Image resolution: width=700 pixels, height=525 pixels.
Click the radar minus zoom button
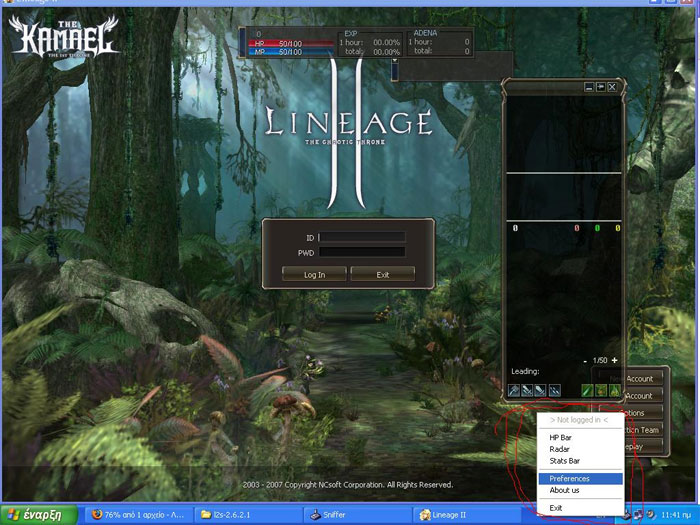click(x=585, y=361)
